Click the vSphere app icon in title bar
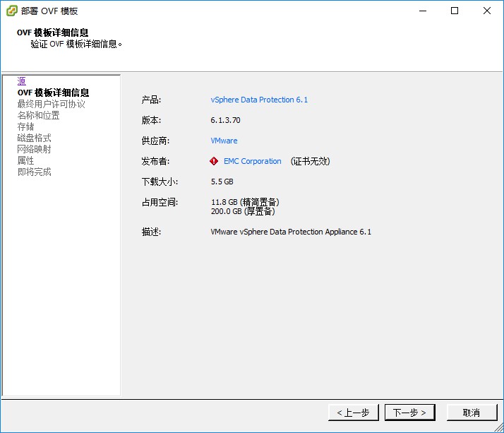Screen dimensions: 504x433 coord(11,11)
